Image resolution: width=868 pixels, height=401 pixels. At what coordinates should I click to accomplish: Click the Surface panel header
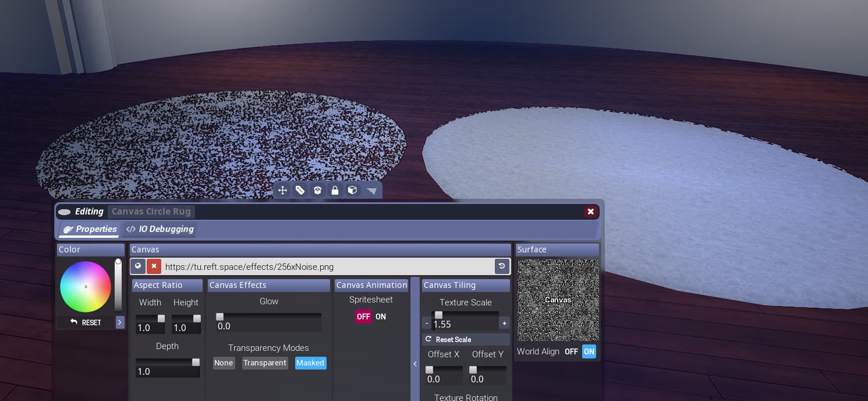click(557, 249)
